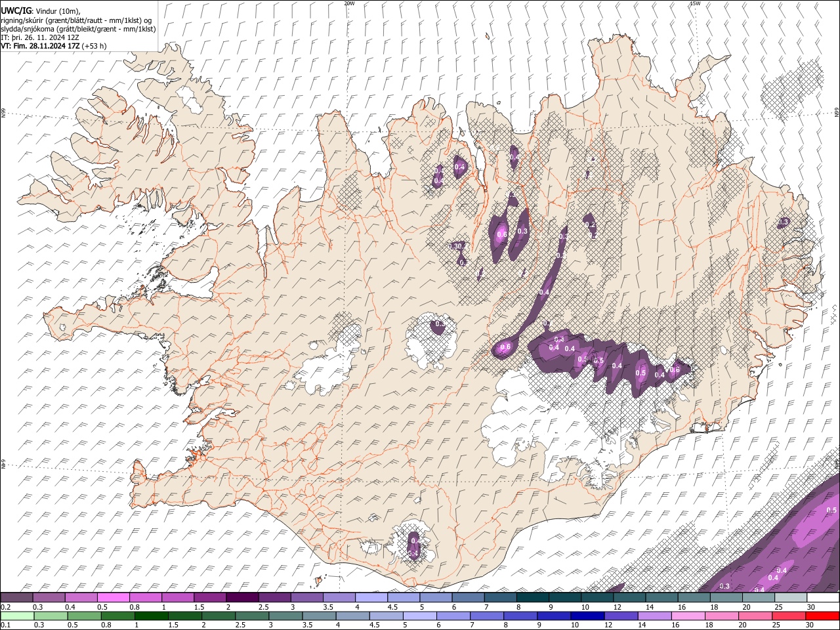Click the pink 18–20 swatch in lower legend
Screen dimensions: 840x630
point(722,616)
